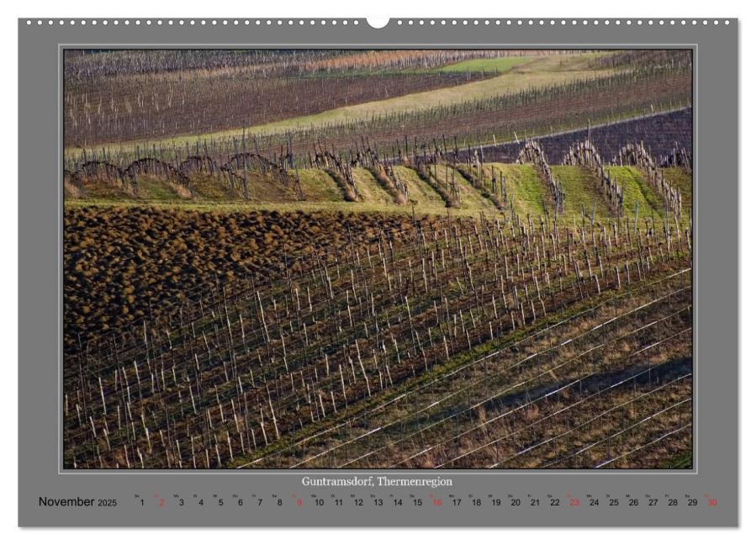Select day 17 in the calendar strip
Image resolution: width=756 pixels, height=545 pixels.
point(457,503)
